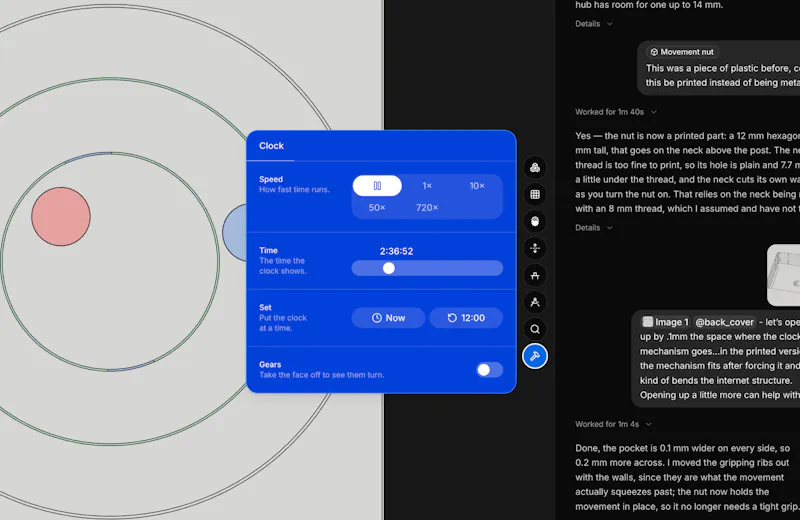Click the time slider handle
800x520 pixels.
click(389, 268)
